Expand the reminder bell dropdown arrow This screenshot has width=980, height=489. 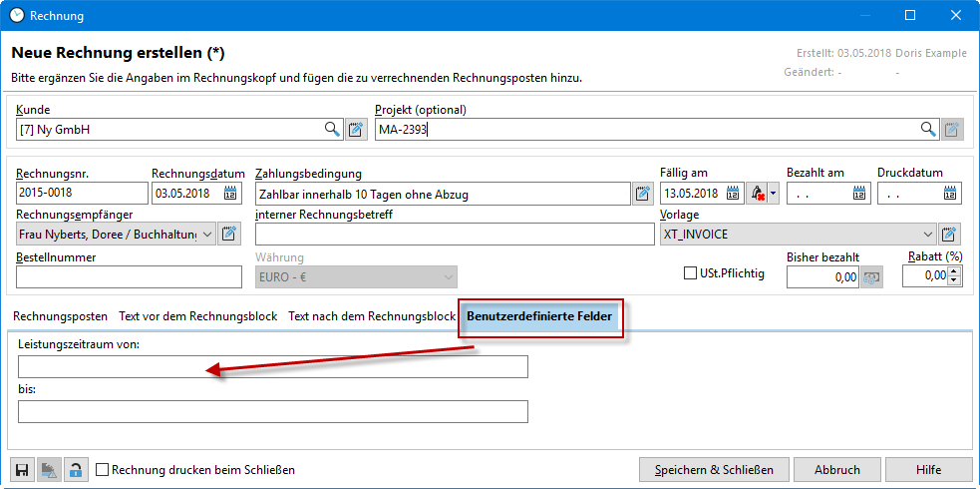[x=773, y=194]
